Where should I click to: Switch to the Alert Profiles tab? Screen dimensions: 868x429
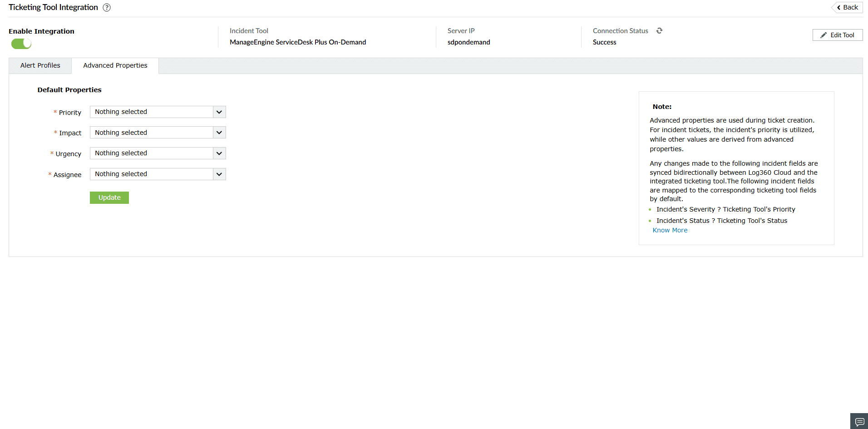coord(39,65)
